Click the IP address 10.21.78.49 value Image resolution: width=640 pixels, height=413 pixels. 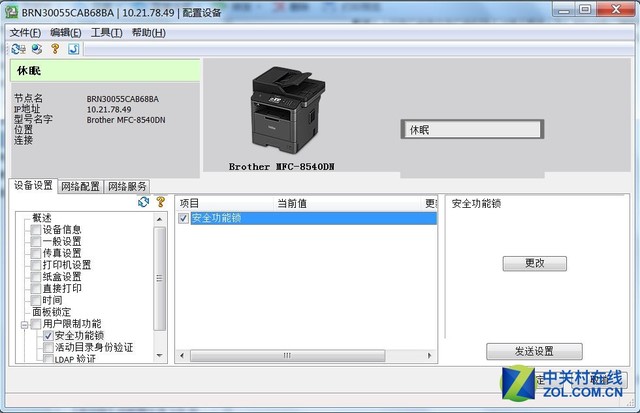click(109, 109)
